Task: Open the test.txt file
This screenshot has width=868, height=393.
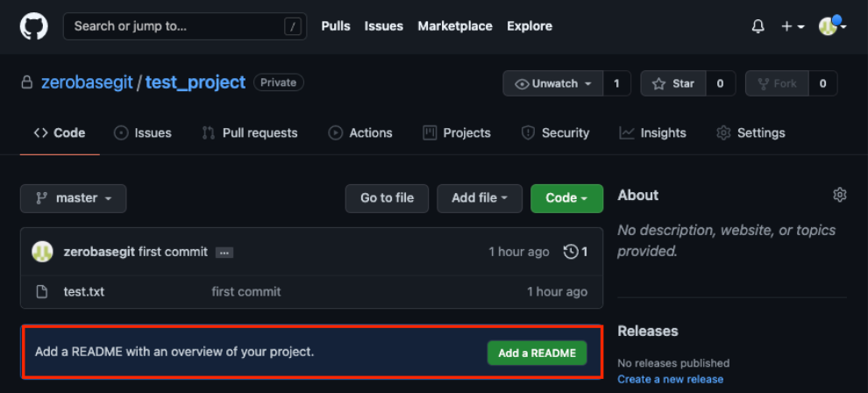Action: coord(84,291)
